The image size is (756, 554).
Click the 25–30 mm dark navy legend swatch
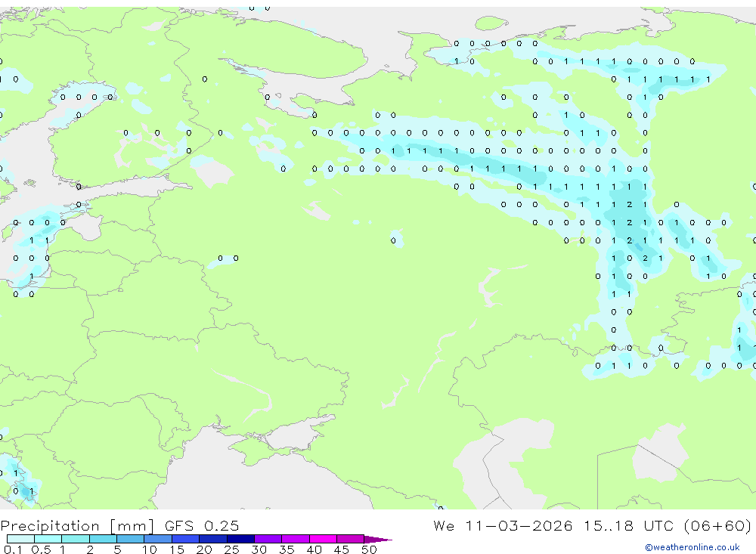click(x=240, y=539)
